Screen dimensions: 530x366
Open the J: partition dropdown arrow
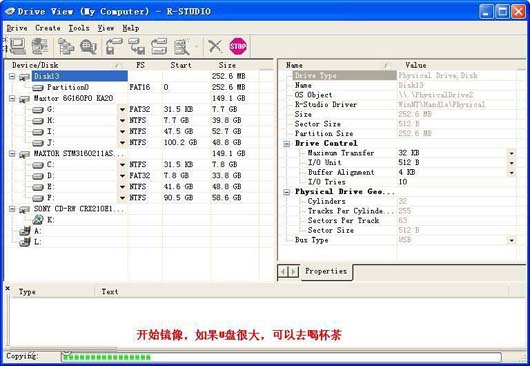[x=122, y=143]
